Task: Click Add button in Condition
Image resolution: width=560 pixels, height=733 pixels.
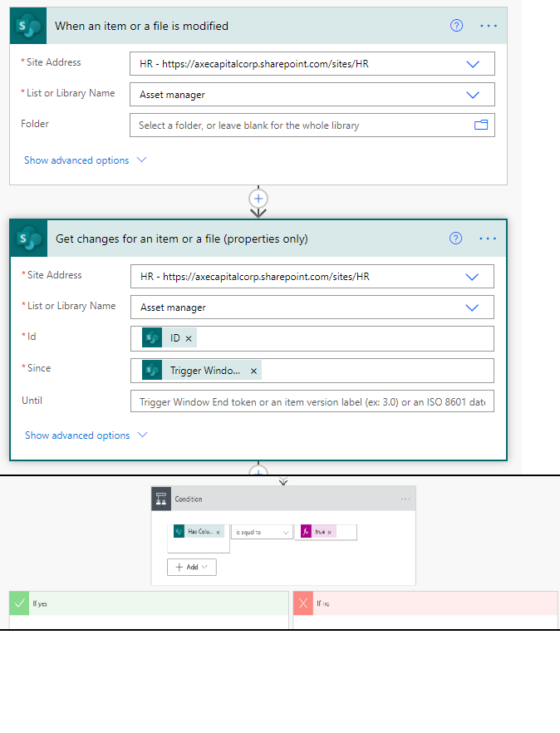Action: pyautogui.click(x=192, y=567)
